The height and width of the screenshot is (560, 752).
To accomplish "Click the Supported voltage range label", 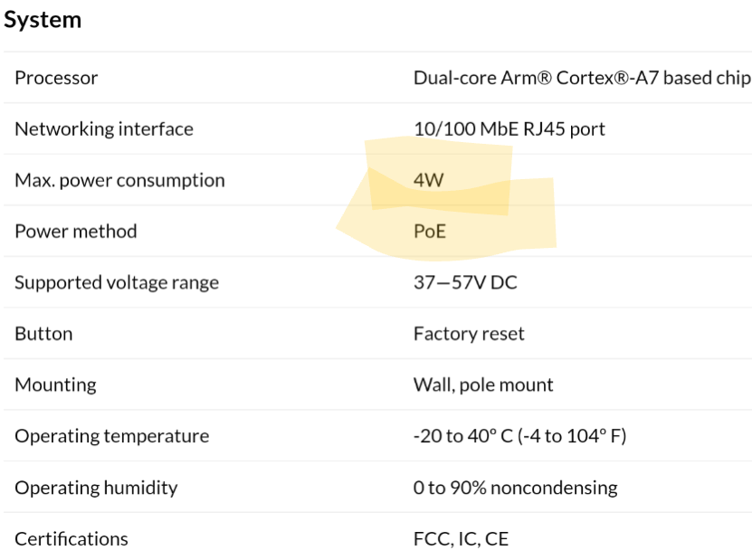I will [x=117, y=282].
